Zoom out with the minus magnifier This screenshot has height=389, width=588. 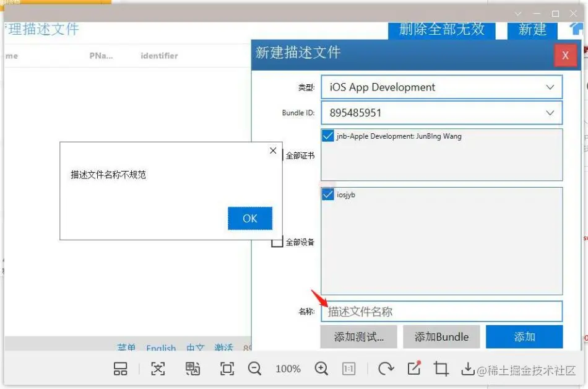(254, 369)
